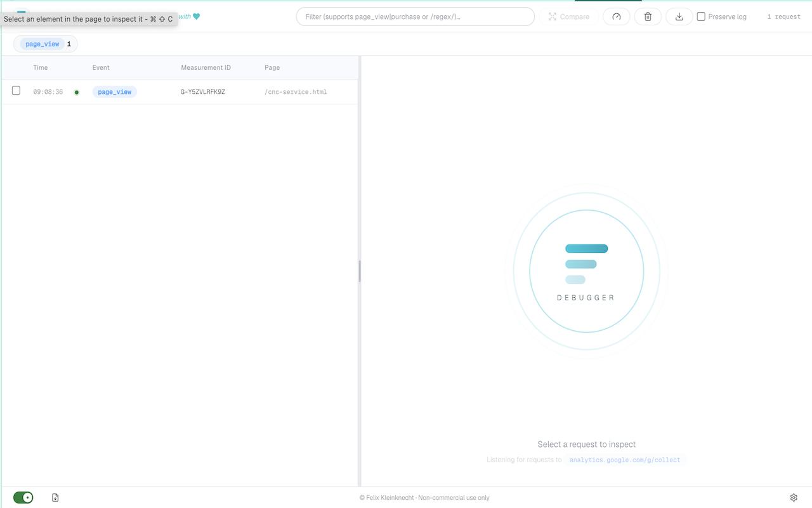Image resolution: width=812 pixels, height=508 pixels.
Task: Click Measurement ID G-Y5ZVLRFK9Z cell
Action: [203, 92]
